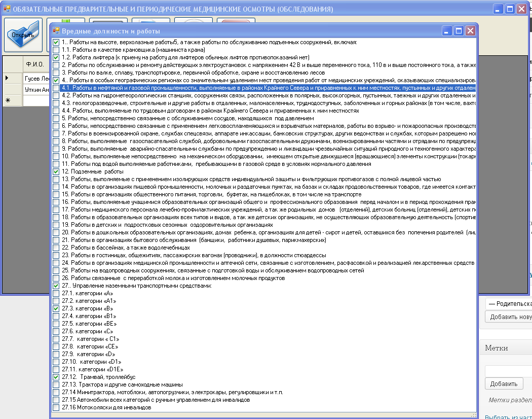Check item 3 Работы по валке лесов
The image size is (532, 419).
click(56, 73)
